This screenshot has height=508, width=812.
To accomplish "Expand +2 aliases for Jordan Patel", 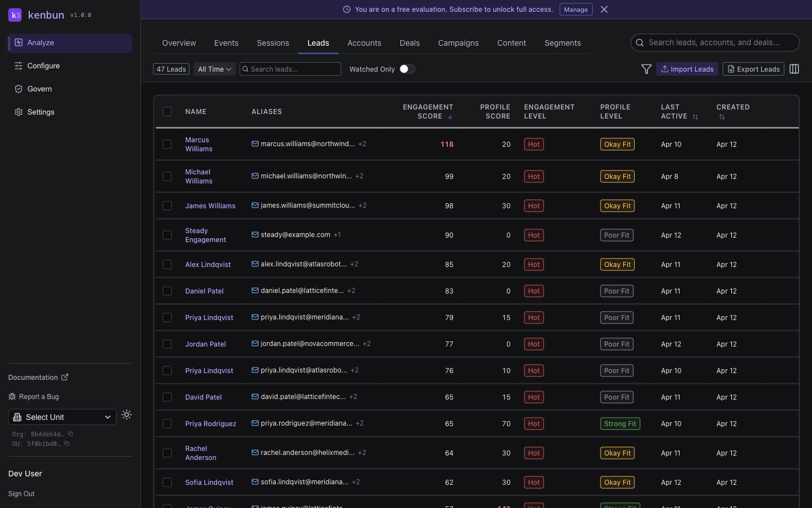I will pyautogui.click(x=367, y=344).
